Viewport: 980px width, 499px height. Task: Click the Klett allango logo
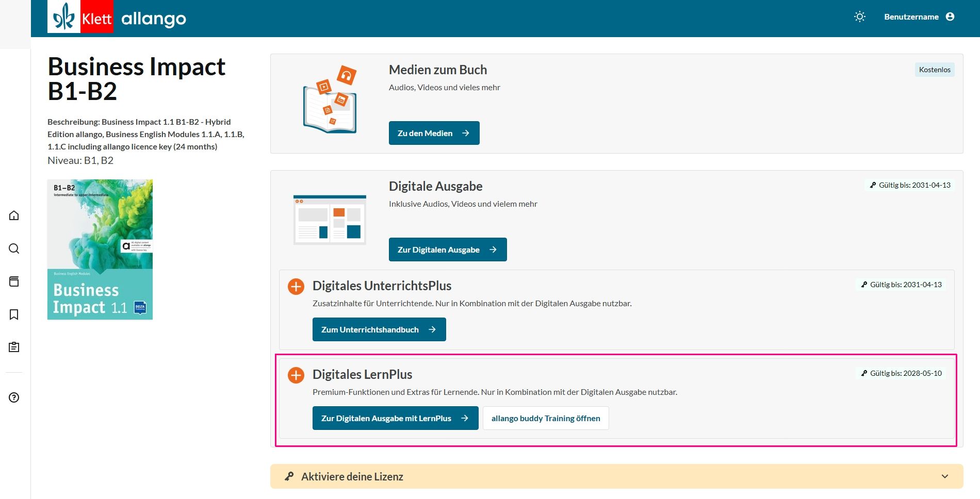117,18
